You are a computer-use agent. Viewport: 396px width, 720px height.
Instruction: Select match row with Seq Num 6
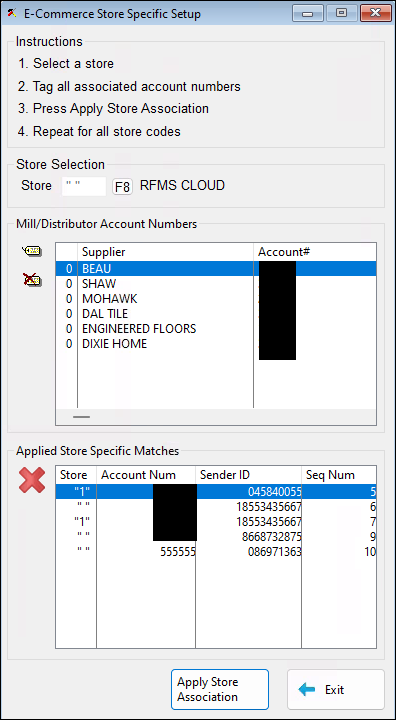click(x=216, y=507)
